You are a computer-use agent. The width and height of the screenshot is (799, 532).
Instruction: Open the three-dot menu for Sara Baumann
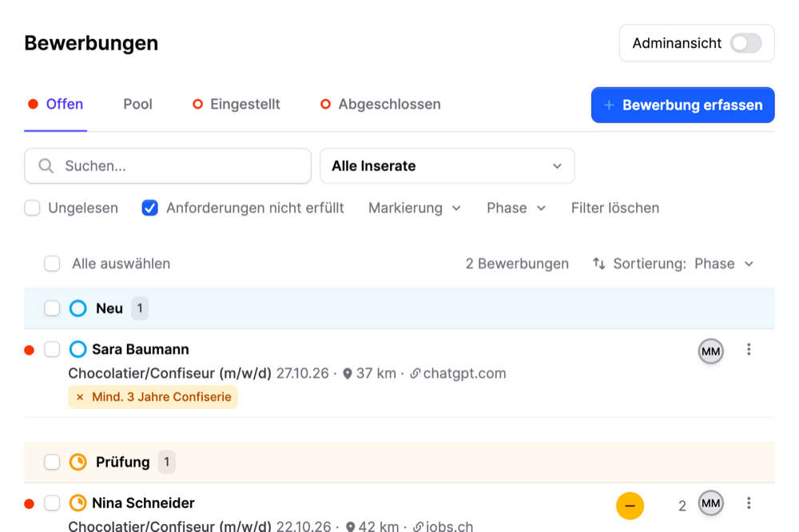pos(749,350)
